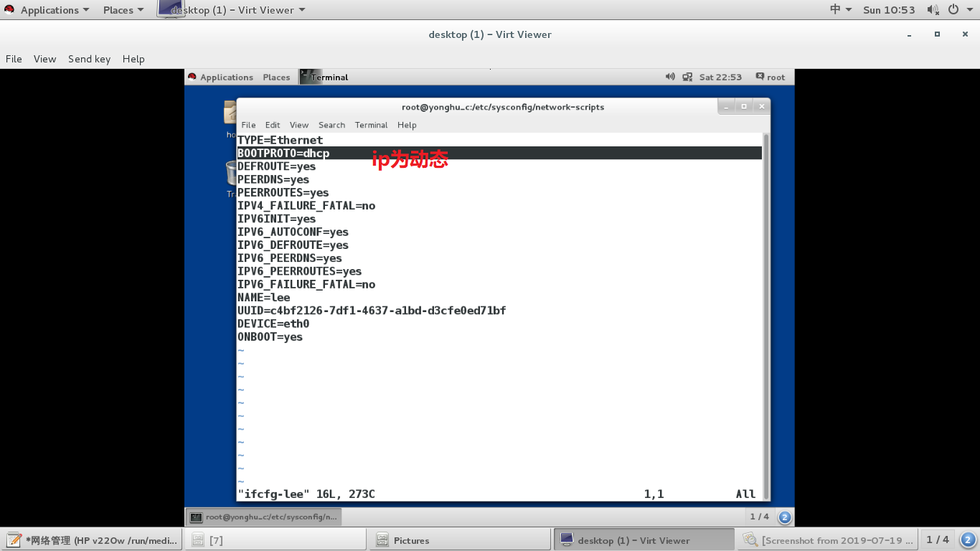Screen dimensions: 980x551
Task: Open Virt Viewer File menu
Action: pos(14,59)
